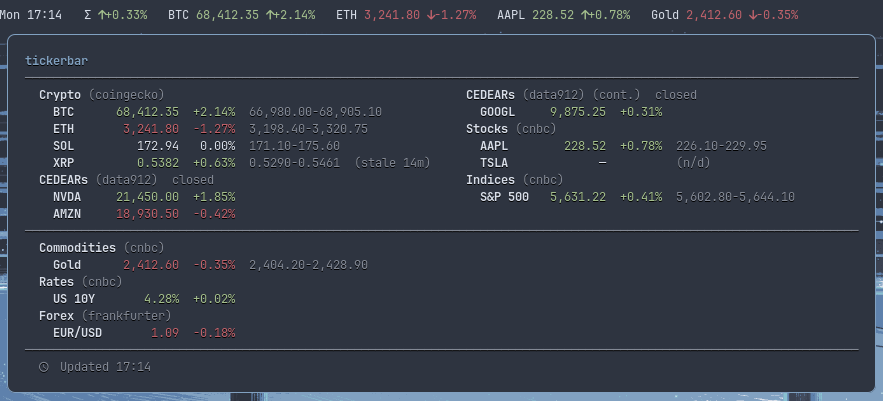
Task: Click XRP change +0.63%
Action: click(x=214, y=163)
